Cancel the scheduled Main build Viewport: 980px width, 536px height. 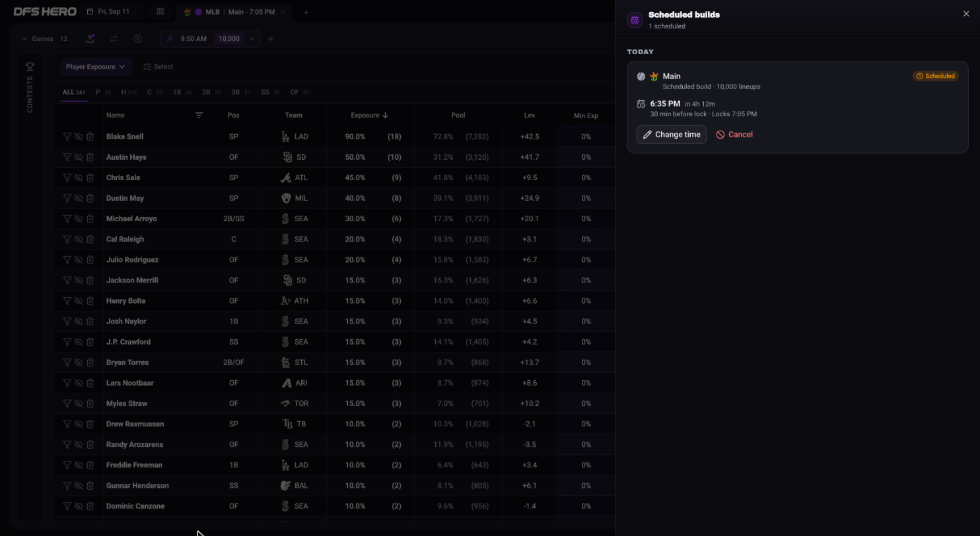coord(734,135)
